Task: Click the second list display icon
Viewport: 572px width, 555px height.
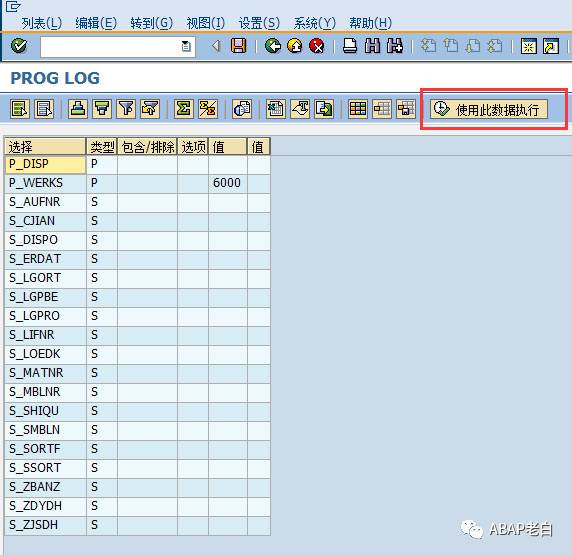Action: [45, 109]
